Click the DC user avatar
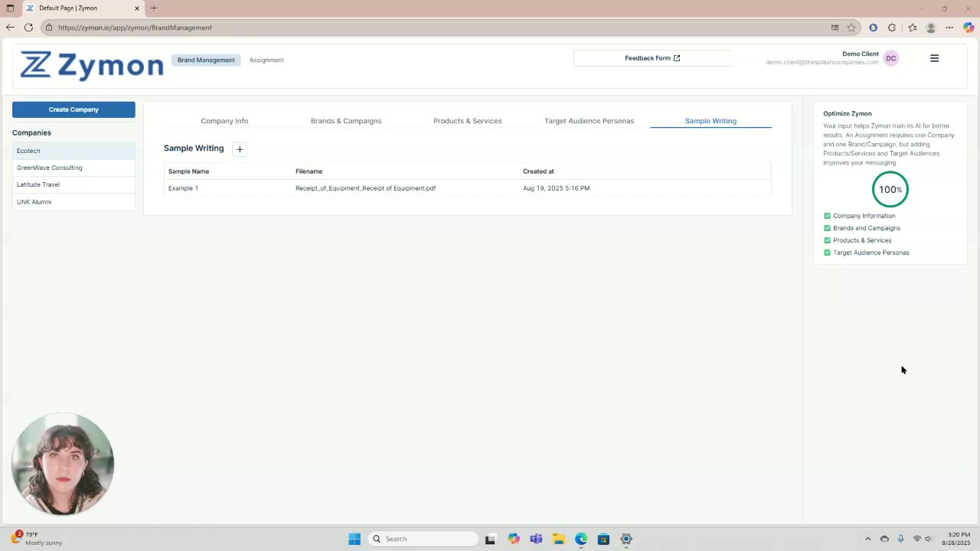 890,58
